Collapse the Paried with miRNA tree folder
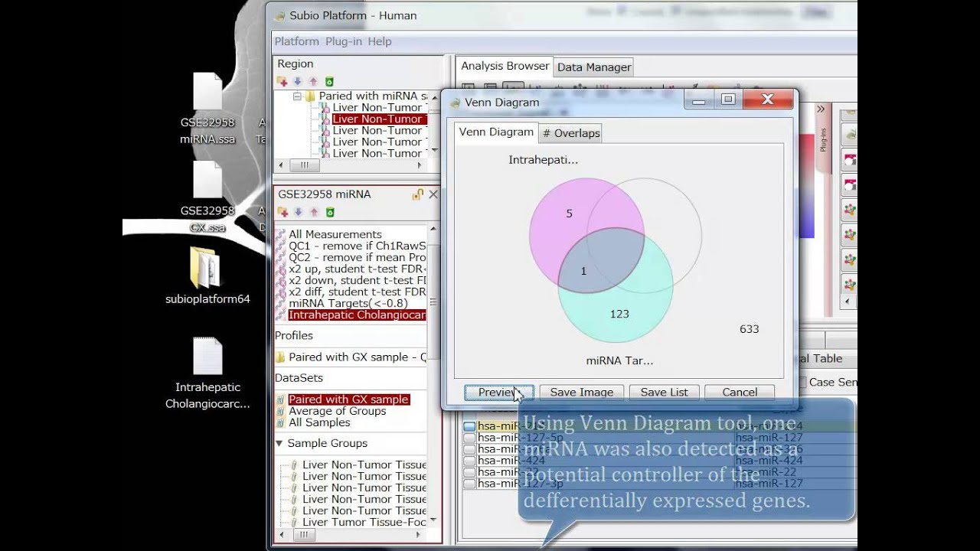Screen dimensions: 980x551 (297, 96)
